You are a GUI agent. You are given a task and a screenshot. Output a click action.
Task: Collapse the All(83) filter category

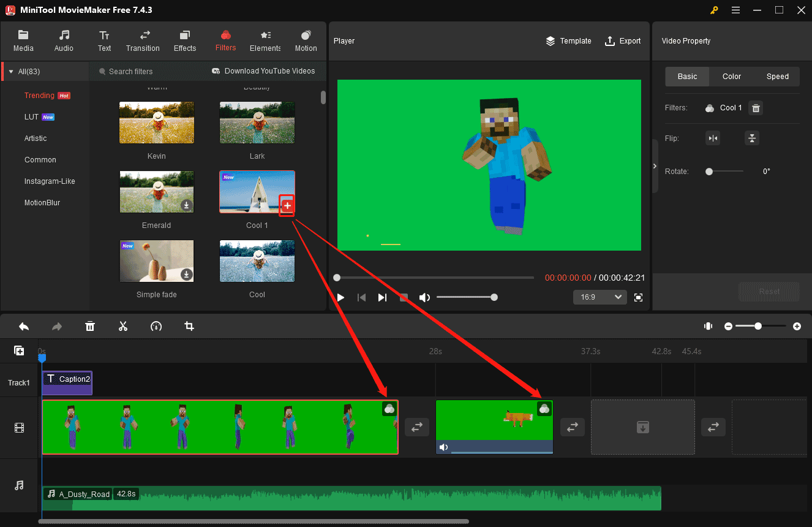(x=10, y=72)
